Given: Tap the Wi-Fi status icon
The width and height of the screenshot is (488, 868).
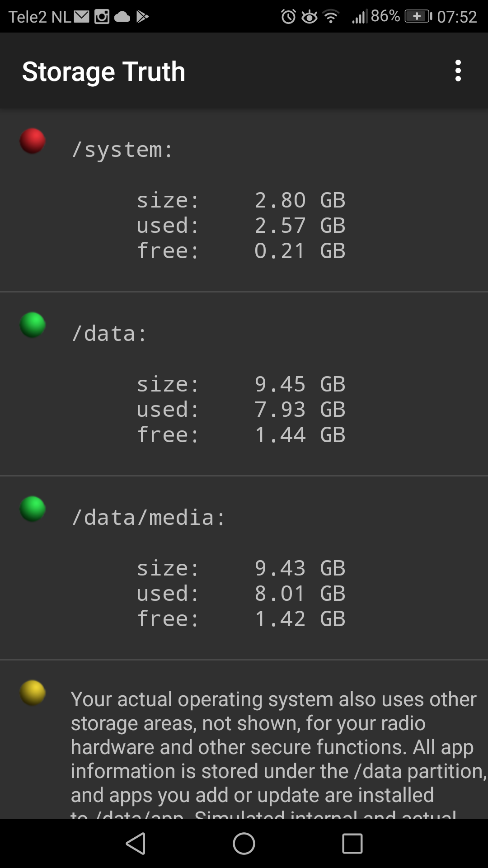Looking at the screenshot, I should [x=331, y=17].
